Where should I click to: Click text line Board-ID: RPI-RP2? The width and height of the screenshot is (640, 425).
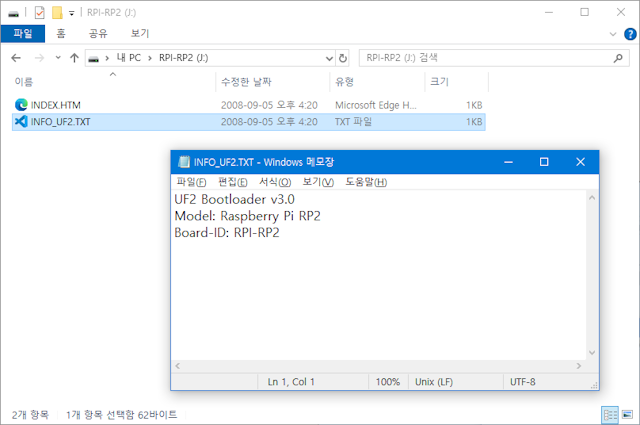[x=227, y=233]
